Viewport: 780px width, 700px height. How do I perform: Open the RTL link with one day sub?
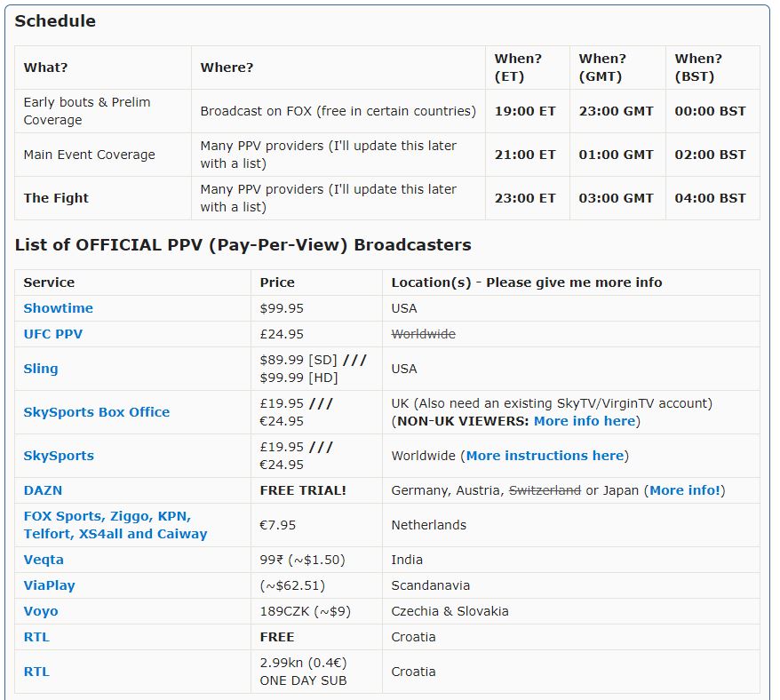(36, 672)
